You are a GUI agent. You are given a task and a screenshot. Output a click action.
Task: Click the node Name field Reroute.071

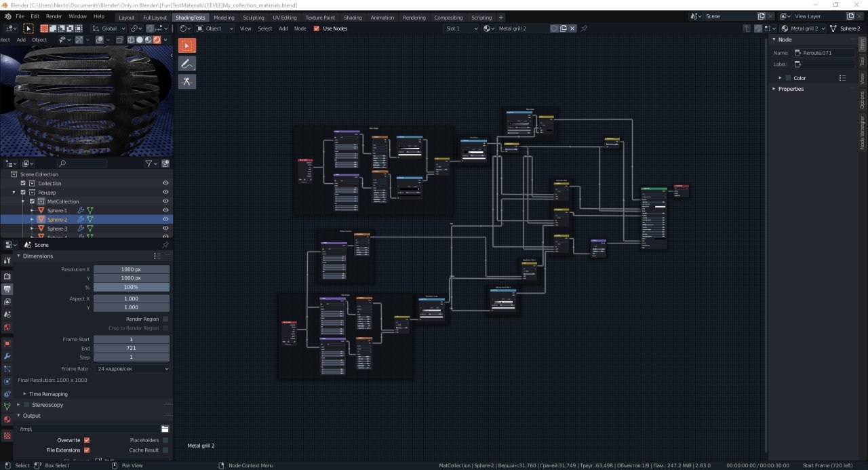pos(824,52)
